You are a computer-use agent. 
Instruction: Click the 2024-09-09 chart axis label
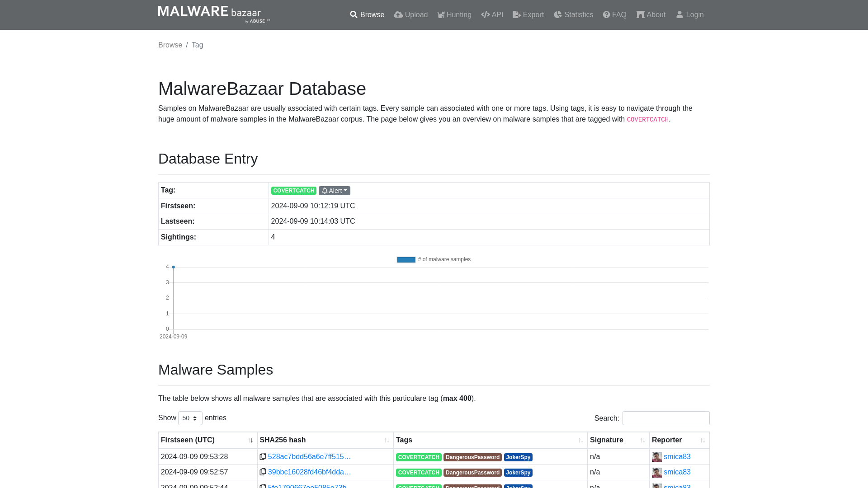[173, 337]
